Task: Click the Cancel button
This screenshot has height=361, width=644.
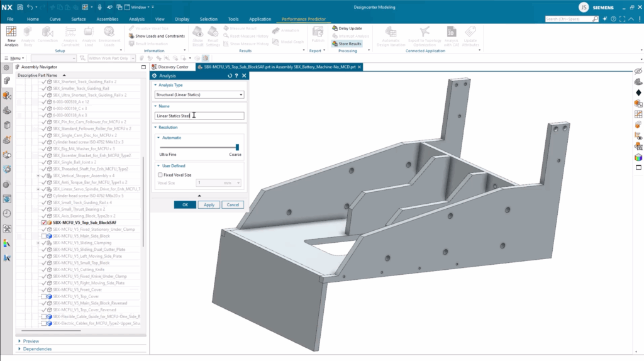Action: tap(232, 205)
